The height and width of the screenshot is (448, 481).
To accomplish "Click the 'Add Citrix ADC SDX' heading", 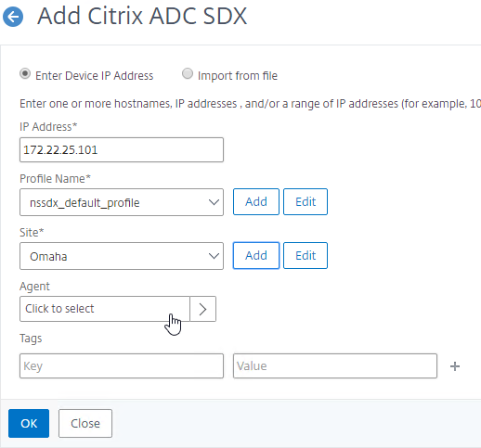I will 142,16.
